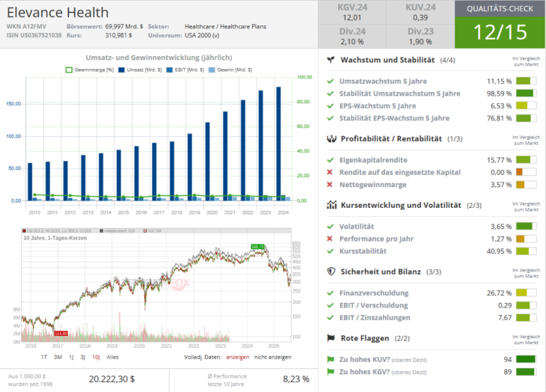
Task: Click the KGV.24 value 12,01
Action: pyautogui.click(x=352, y=18)
